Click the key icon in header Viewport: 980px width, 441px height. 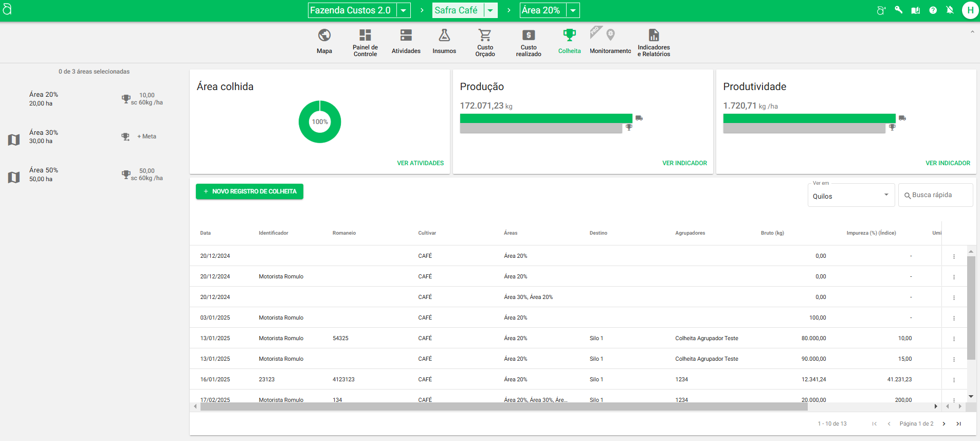898,10
